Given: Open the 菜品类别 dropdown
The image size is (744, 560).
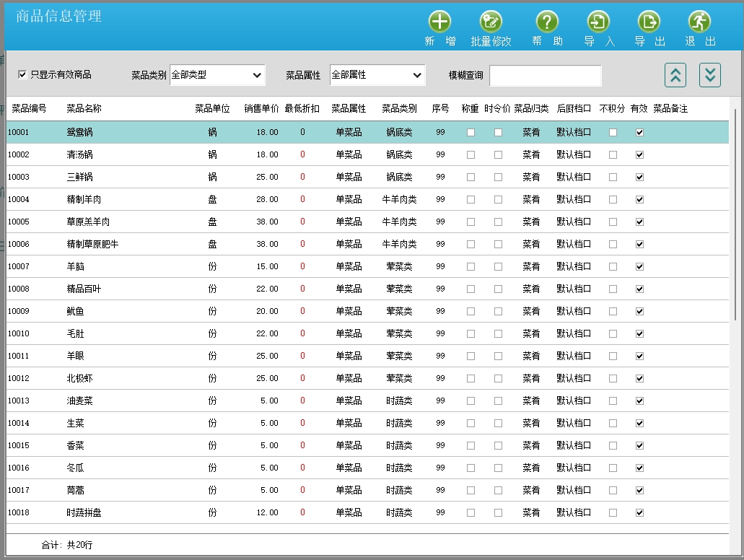Looking at the screenshot, I should (x=217, y=75).
